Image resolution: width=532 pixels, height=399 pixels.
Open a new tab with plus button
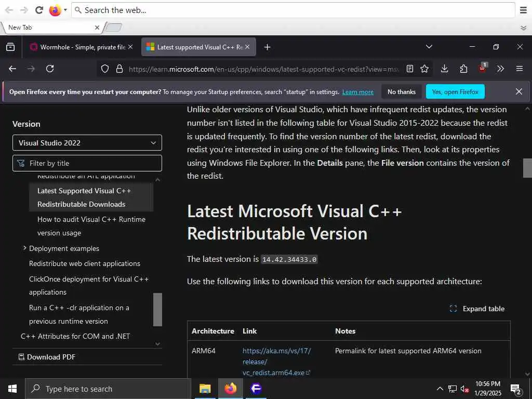coord(268,47)
